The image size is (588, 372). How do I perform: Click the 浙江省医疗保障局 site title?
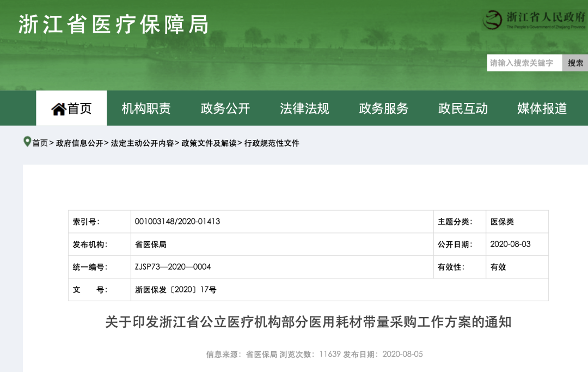tap(114, 25)
